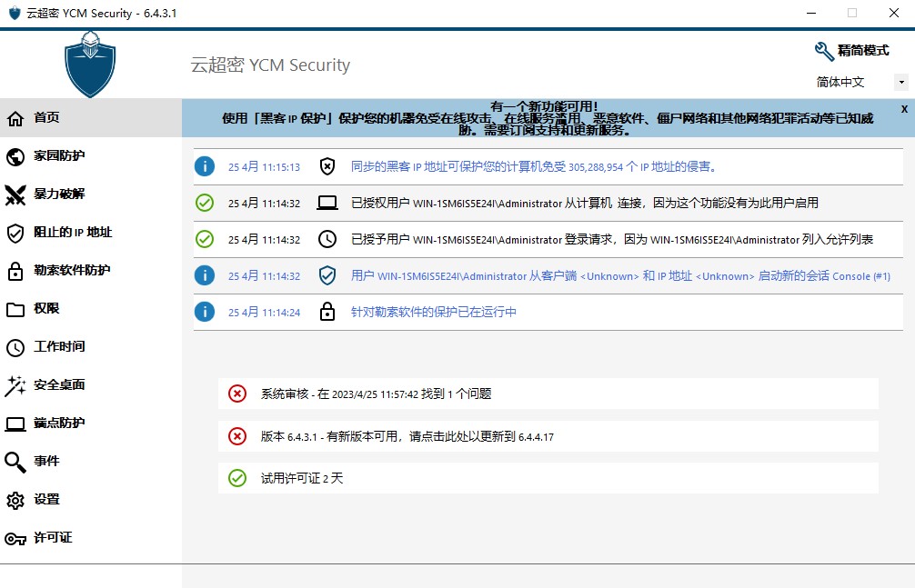Click event text 已授权用户 从计算机 连接
This screenshot has height=588, width=915.
tap(584, 203)
